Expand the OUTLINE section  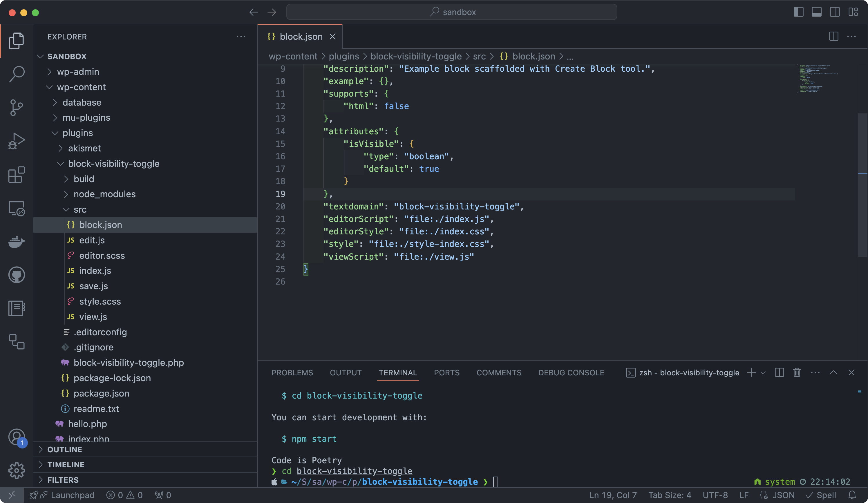pos(145,449)
